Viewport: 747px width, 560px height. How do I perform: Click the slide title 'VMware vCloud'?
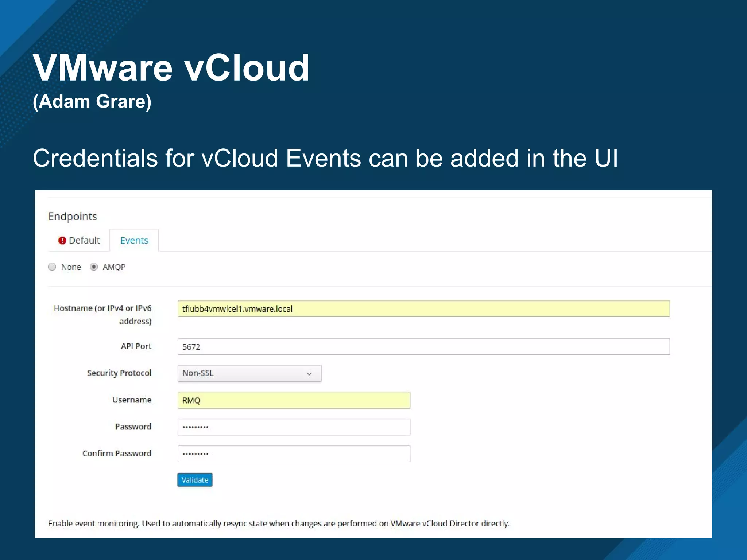171,68
